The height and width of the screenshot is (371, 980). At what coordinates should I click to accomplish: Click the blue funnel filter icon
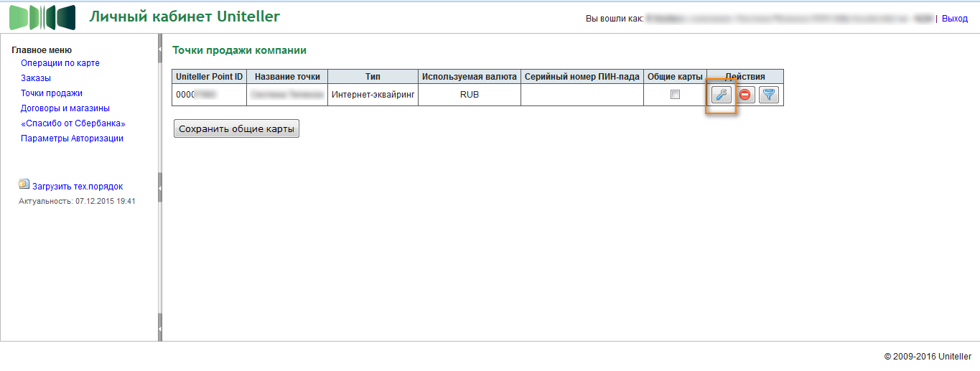click(x=769, y=95)
